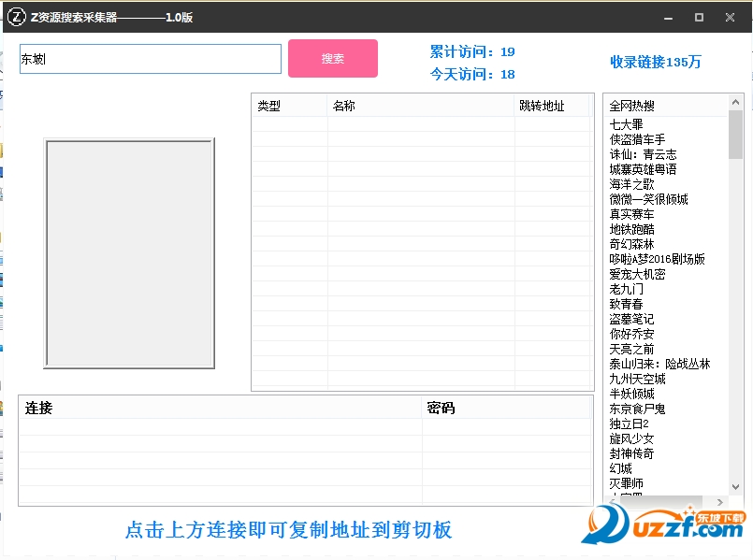
Task: Click the Z logo in the title bar
Action: pyautogui.click(x=16, y=17)
